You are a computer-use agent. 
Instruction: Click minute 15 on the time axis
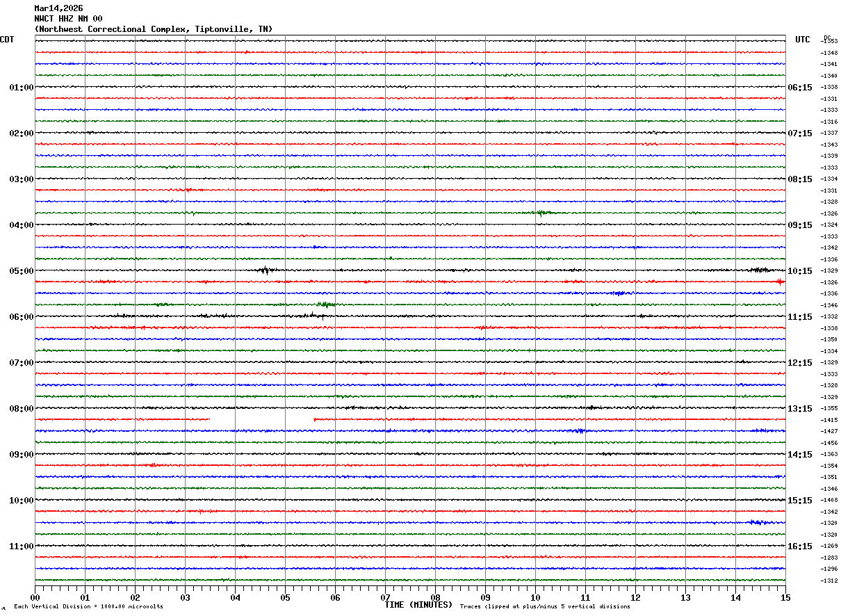[785, 597]
